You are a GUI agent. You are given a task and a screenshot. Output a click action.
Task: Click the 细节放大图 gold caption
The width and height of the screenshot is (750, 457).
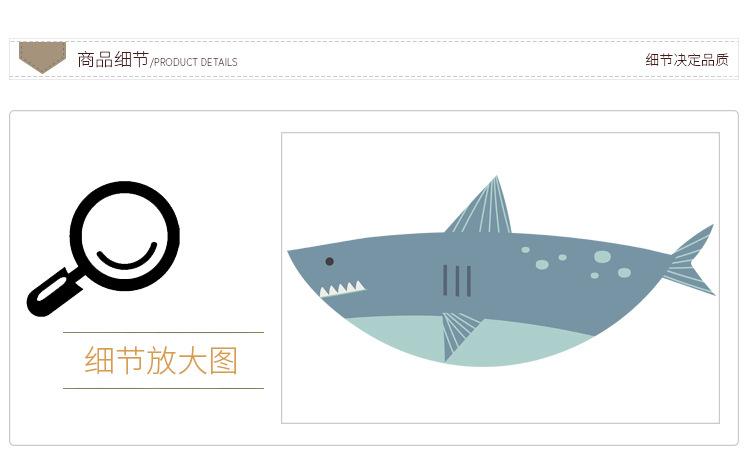click(161, 360)
